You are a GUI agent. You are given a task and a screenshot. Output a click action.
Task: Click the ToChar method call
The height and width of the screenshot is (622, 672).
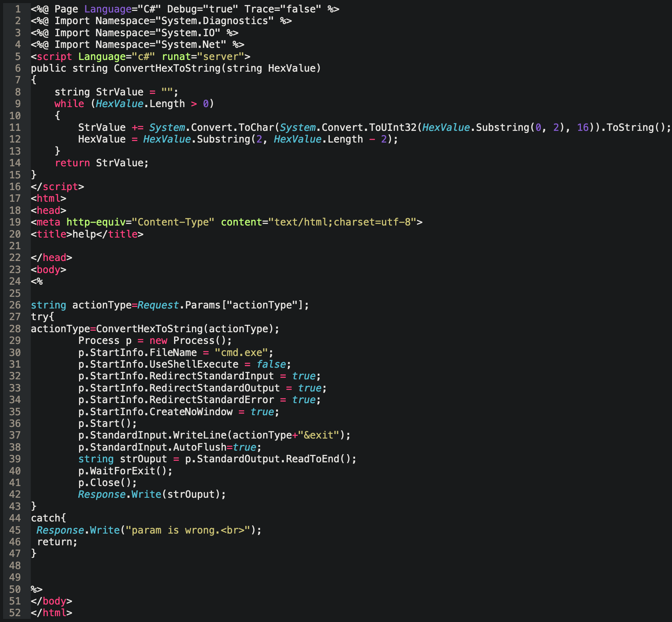point(256,127)
